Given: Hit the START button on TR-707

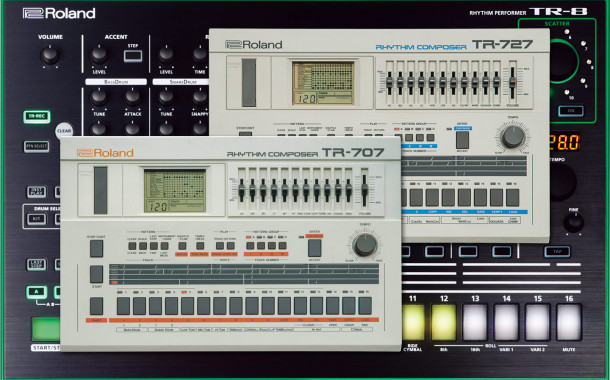Looking at the screenshot, I should 96,274.
